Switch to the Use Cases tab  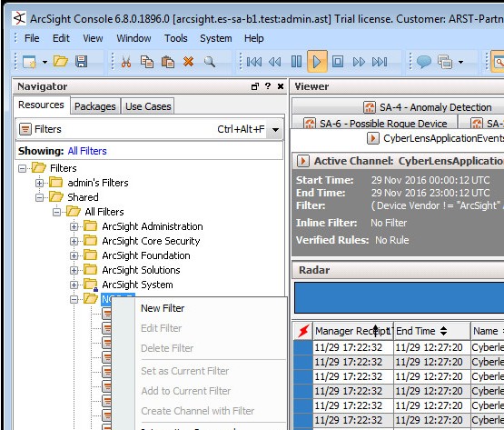(x=148, y=106)
